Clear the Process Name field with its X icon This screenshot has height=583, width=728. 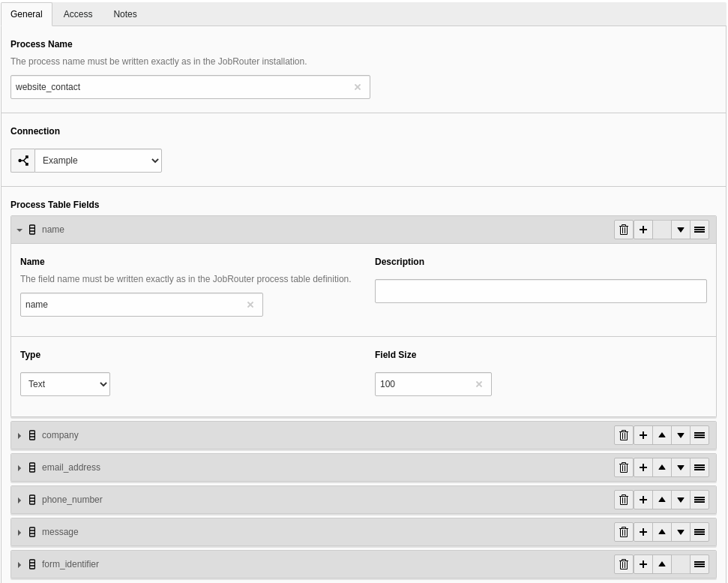click(358, 87)
